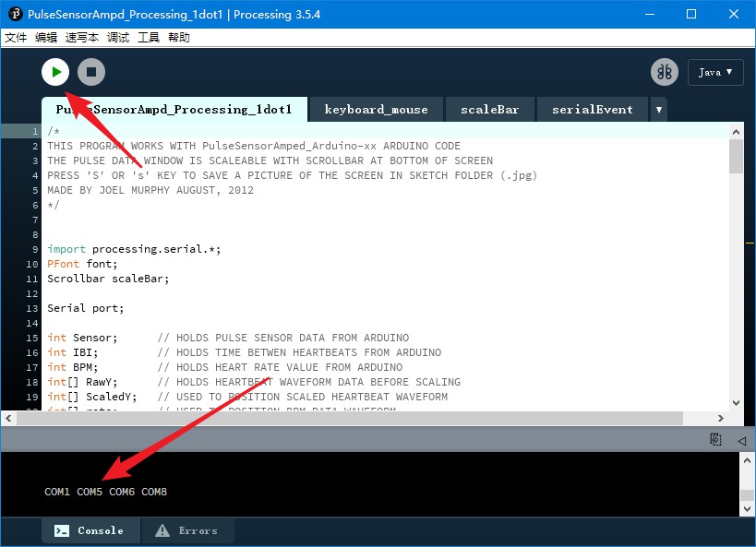
Task: Click 'COM6' in the console output
Action: click(x=122, y=492)
